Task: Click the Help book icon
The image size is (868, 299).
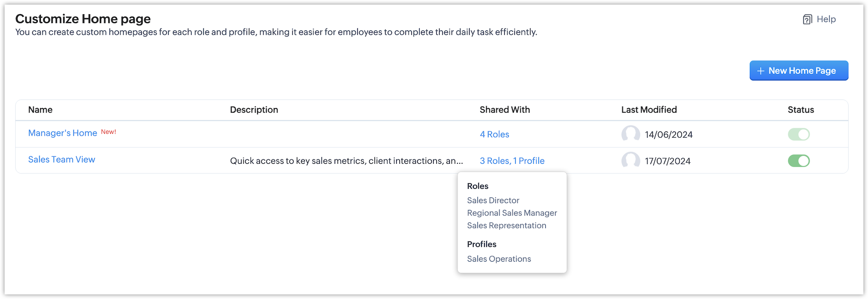Action: pyautogui.click(x=807, y=19)
